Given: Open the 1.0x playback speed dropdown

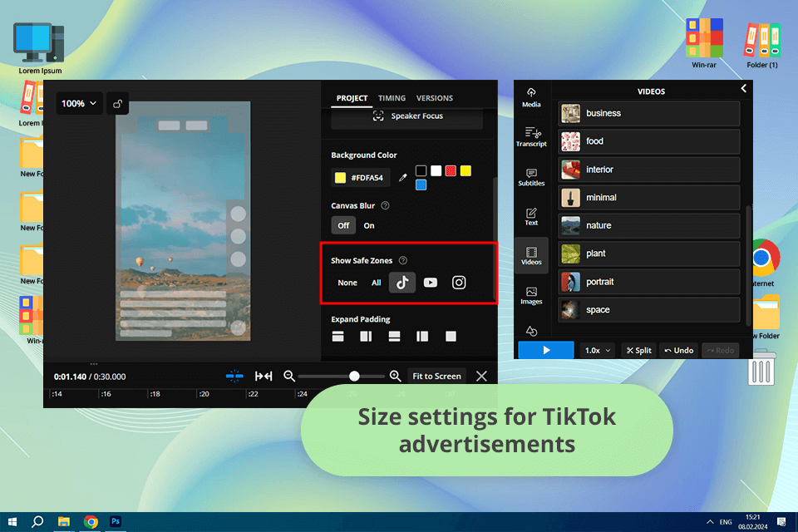Looking at the screenshot, I should [x=598, y=350].
